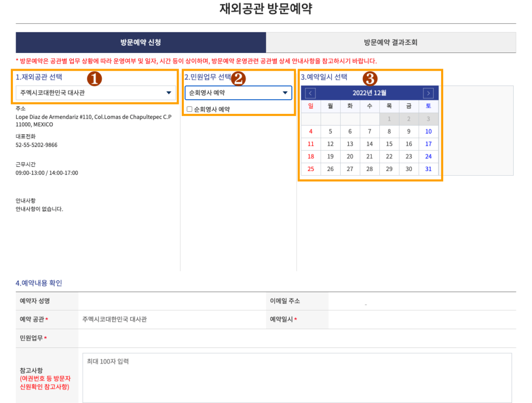This screenshot has width=532, height=403.
Task: Pick December 12 in the calendar
Action: pyautogui.click(x=330, y=144)
